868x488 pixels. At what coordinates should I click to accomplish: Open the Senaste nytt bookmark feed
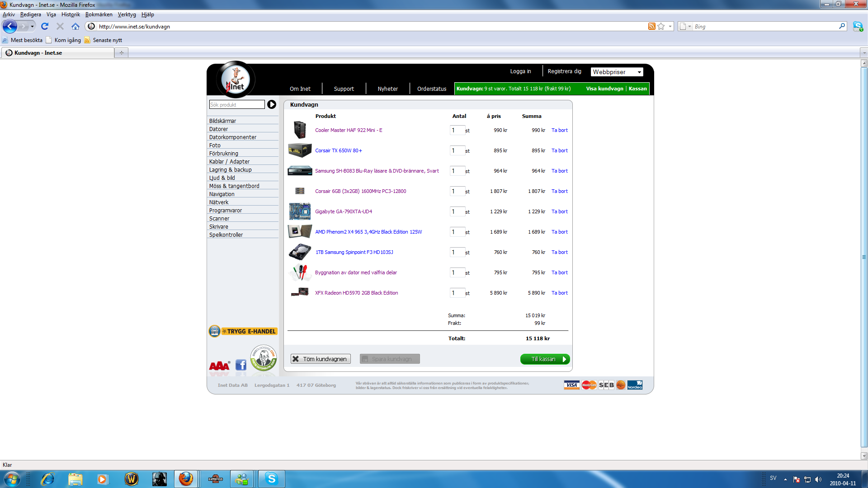[103, 40]
